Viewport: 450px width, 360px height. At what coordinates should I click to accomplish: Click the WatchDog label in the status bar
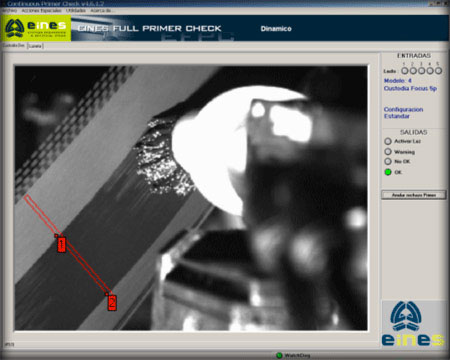coord(297,355)
